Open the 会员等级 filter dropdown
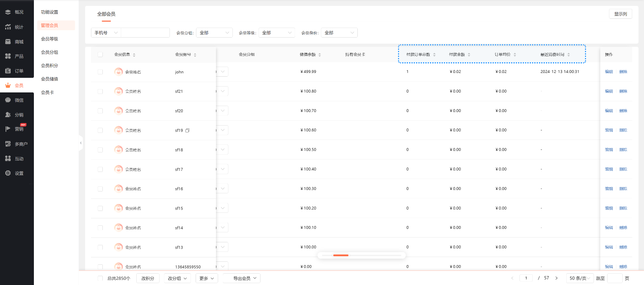 tap(277, 33)
